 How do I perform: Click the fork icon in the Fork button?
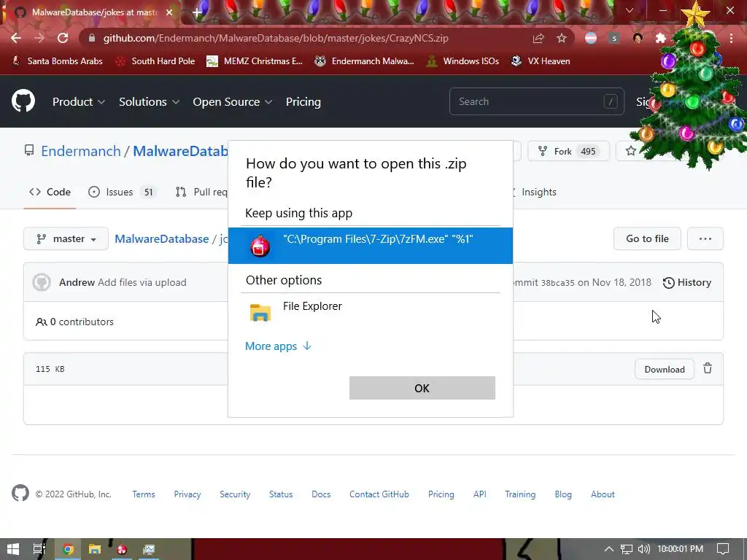(x=542, y=151)
